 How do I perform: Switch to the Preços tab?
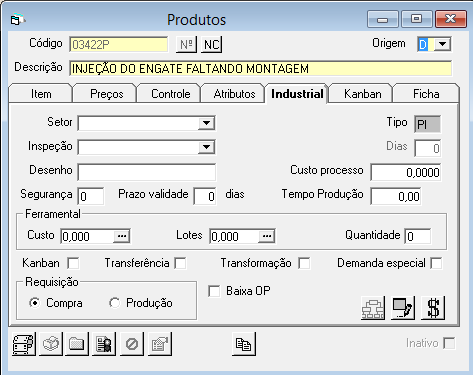coord(107,94)
